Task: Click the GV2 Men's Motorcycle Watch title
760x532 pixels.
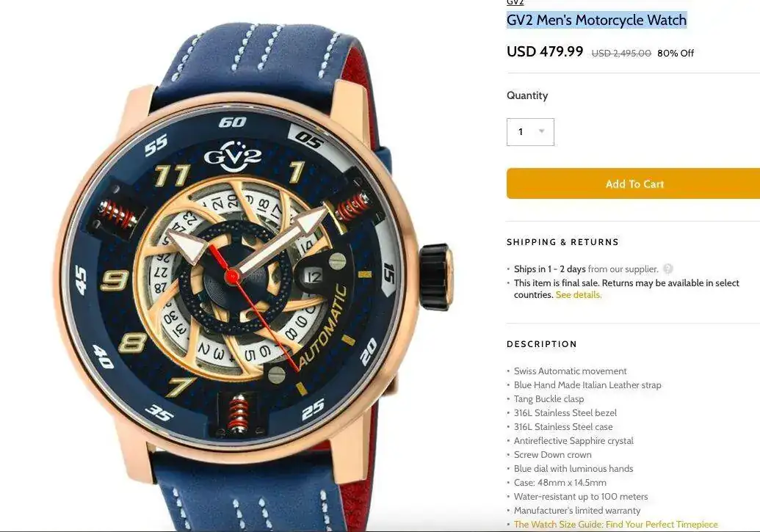Action: pos(597,20)
